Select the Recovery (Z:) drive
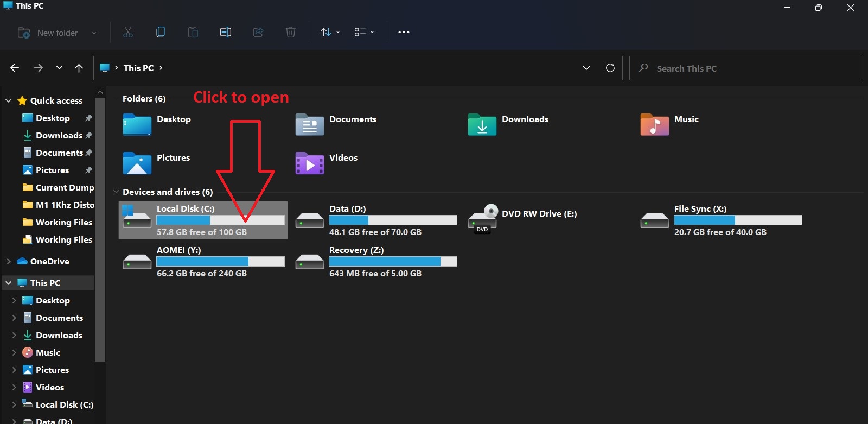Screen dimensions: 868x424 click(x=376, y=261)
